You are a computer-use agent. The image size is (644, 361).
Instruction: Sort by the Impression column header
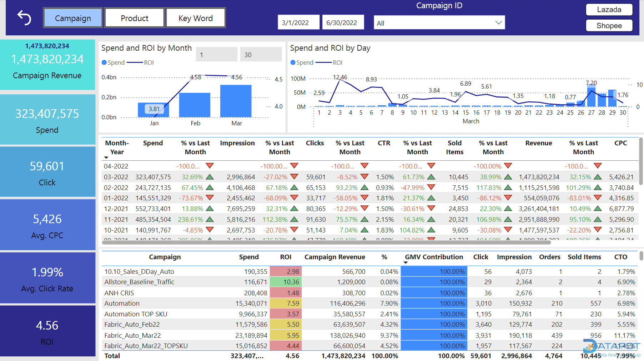coord(237,143)
